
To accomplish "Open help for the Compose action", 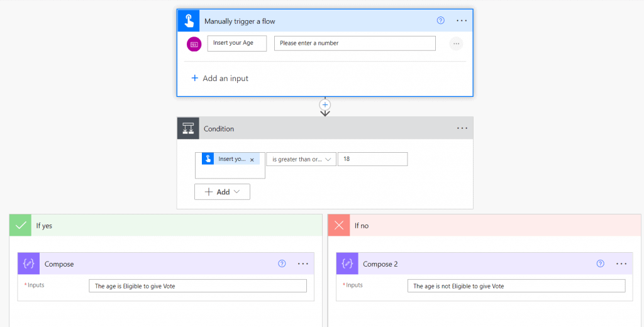I will click(282, 263).
